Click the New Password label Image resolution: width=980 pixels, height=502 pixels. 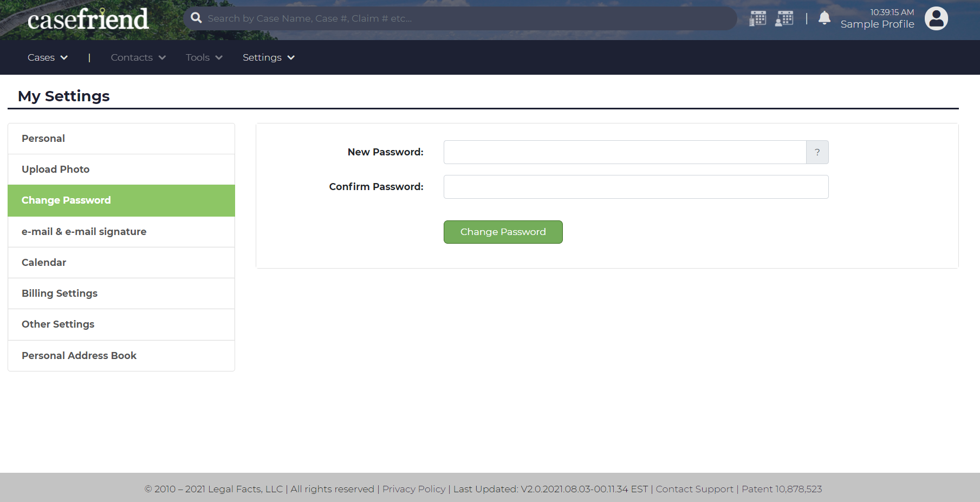pos(386,152)
